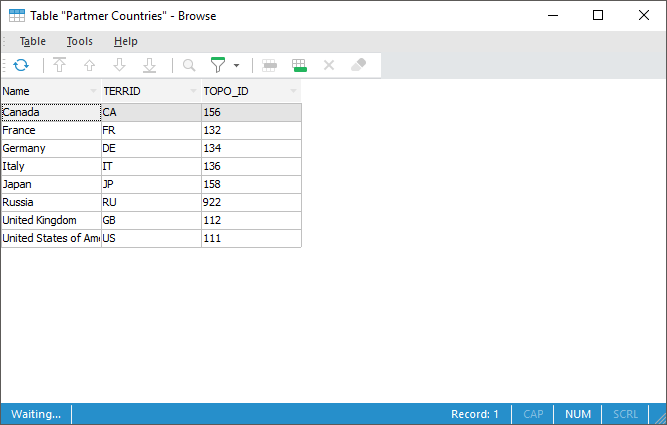This screenshot has height=425, width=667.
Task: Click TOPO_ID value 112
Action: click(x=251, y=220)
